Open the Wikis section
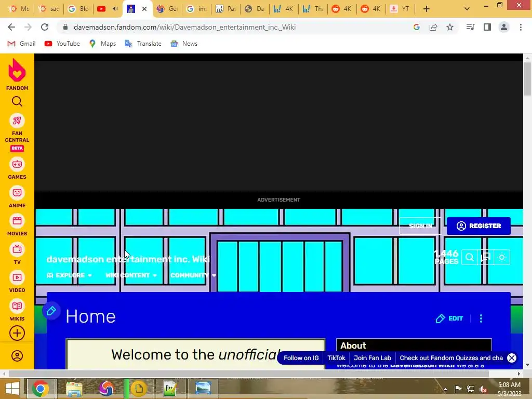Viewport: 532px width, 399px height. pos(17,310)
